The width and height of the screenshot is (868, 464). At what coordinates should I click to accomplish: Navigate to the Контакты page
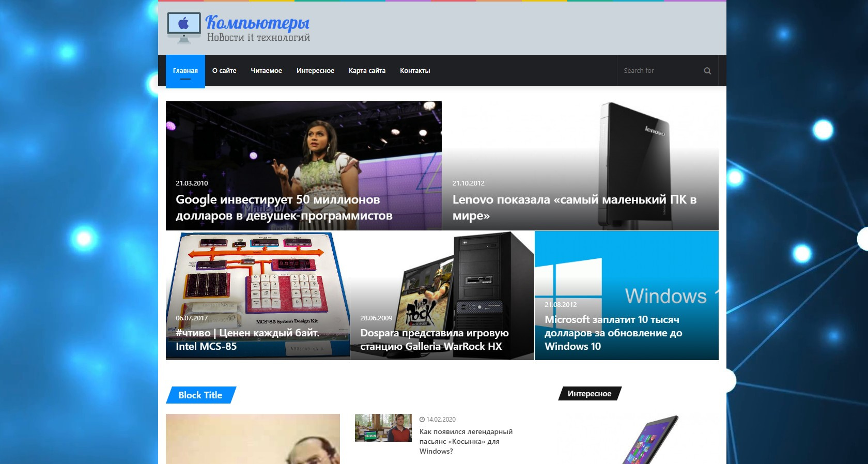click(x=415, y=71)
